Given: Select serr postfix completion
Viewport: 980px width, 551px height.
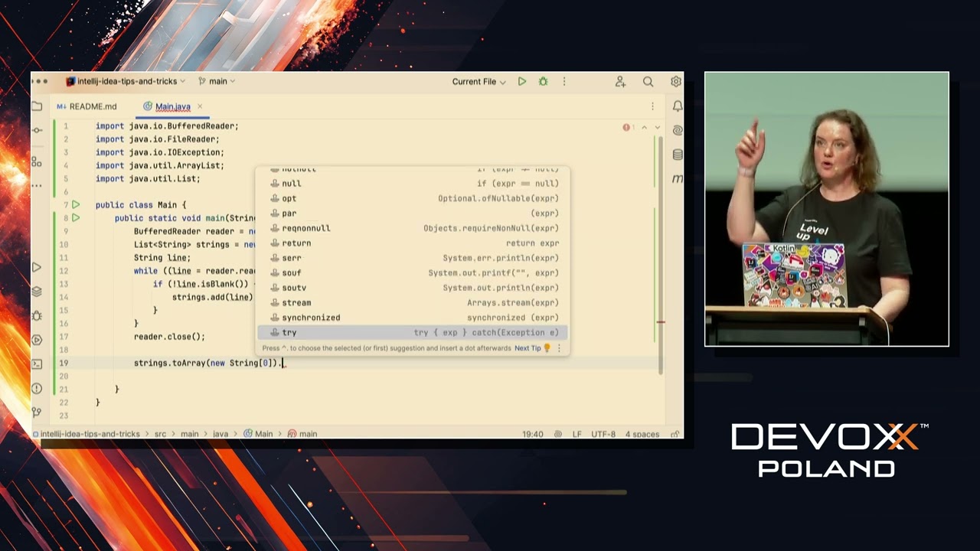Looking at the screenshot, I should [x=413, y=258].
